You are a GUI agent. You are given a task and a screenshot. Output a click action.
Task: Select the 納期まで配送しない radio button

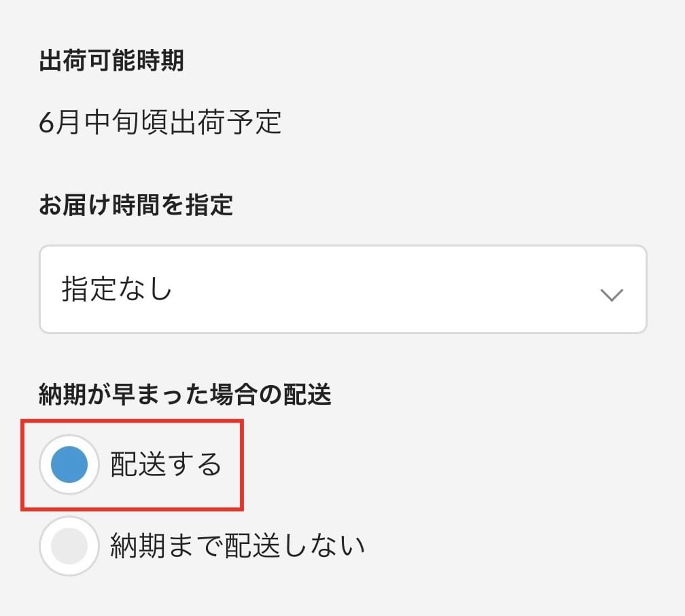pyautogui.click(x=69, y=546)
